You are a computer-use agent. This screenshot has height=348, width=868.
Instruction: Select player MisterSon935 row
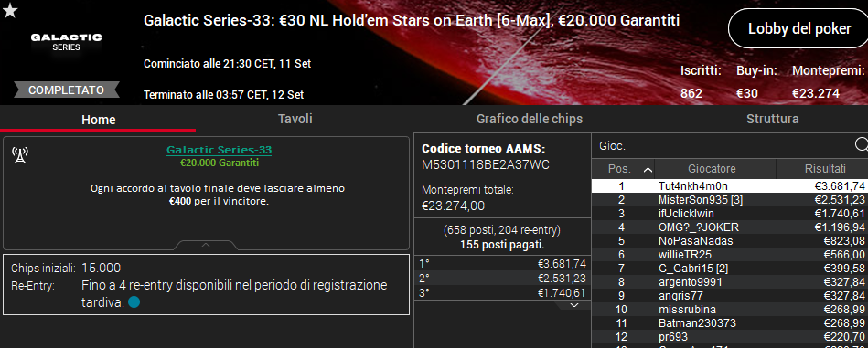tap(730, 200)
